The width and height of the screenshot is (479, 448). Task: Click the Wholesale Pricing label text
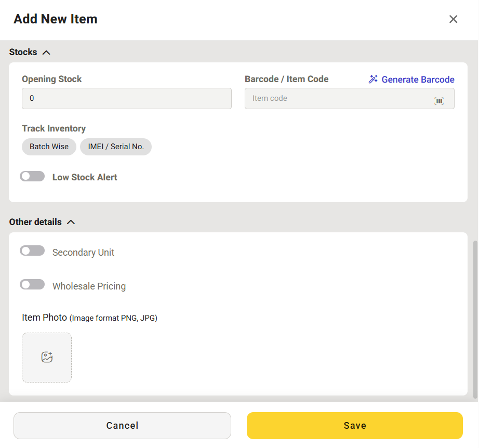tap(89, 286)
